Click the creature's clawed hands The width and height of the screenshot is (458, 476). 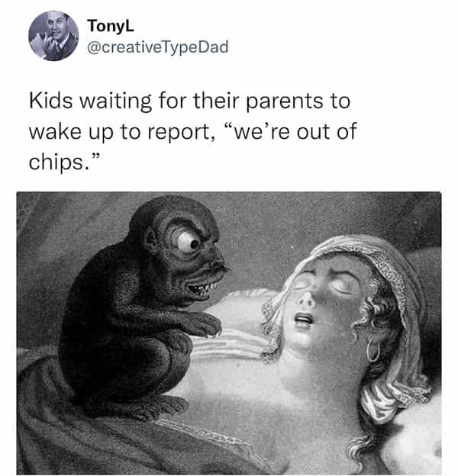pyautogui.click(x=203, y=325)
